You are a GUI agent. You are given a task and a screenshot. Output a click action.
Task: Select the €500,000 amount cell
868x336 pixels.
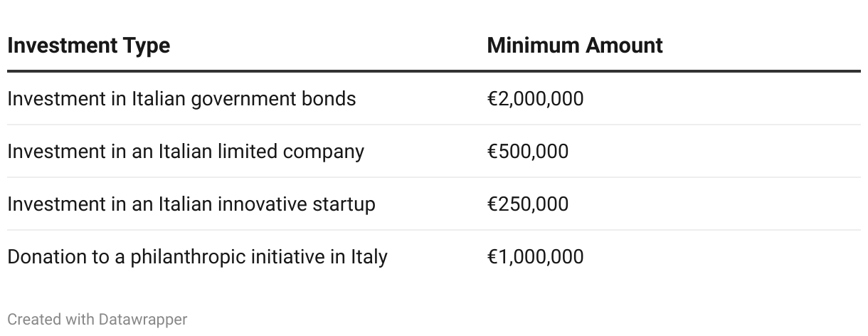(x=528, y=151)
